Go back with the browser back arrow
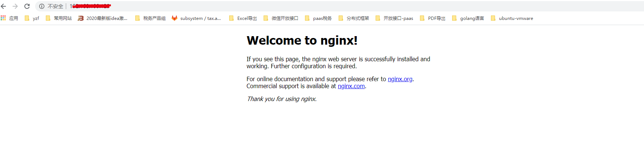Viewport: 644px width, 149px height. (4, 6)
